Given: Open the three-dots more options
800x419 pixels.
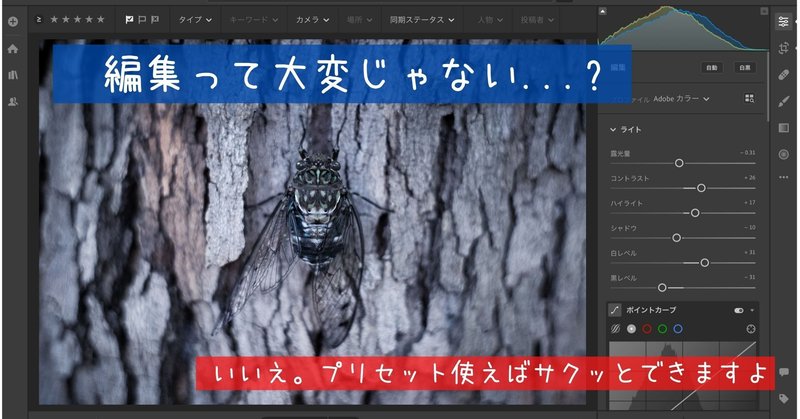Looking at the screenshot, I should click(x=784, y=178).
